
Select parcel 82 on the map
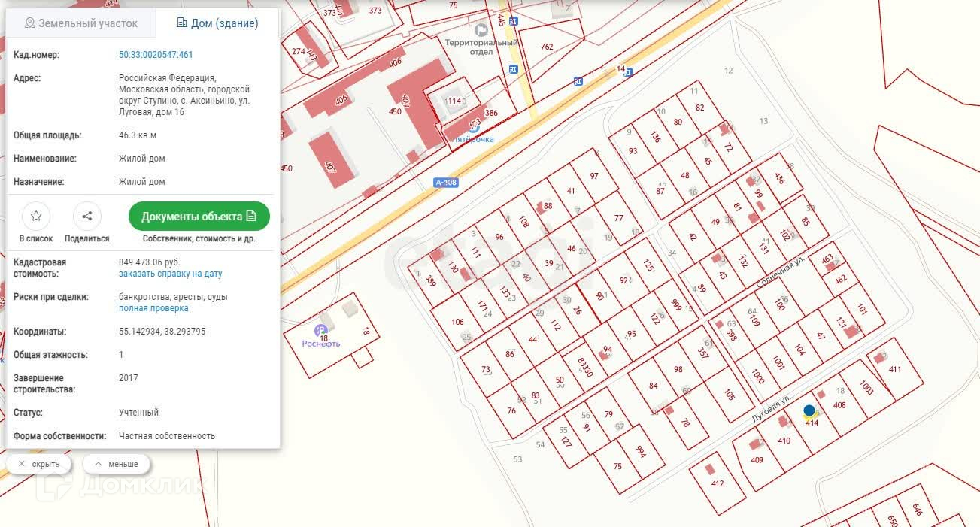coord(700,108)
